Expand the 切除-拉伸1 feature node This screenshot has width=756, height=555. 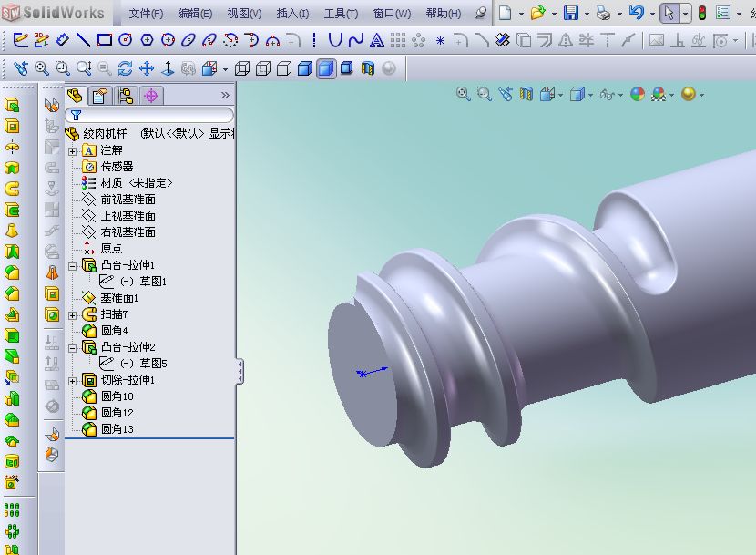tap(72, 381)
